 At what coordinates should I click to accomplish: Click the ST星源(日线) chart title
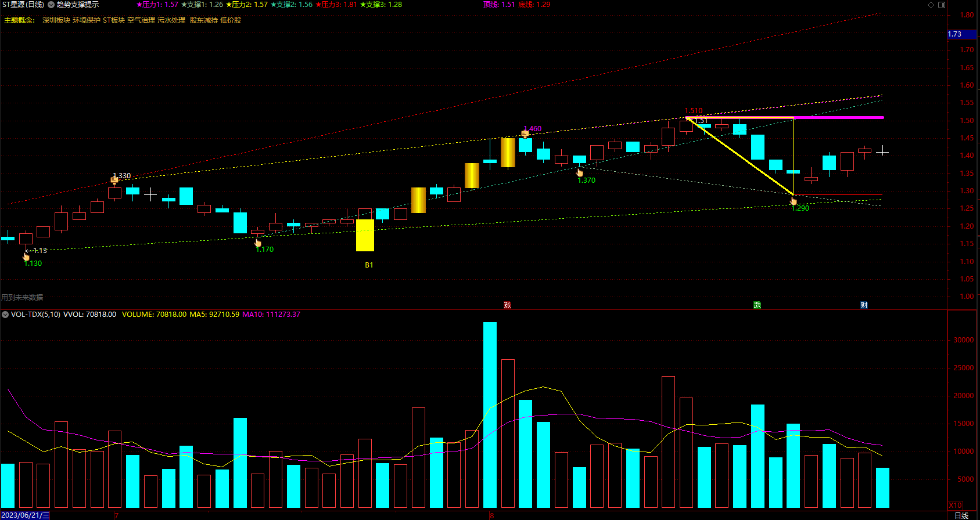23,5
